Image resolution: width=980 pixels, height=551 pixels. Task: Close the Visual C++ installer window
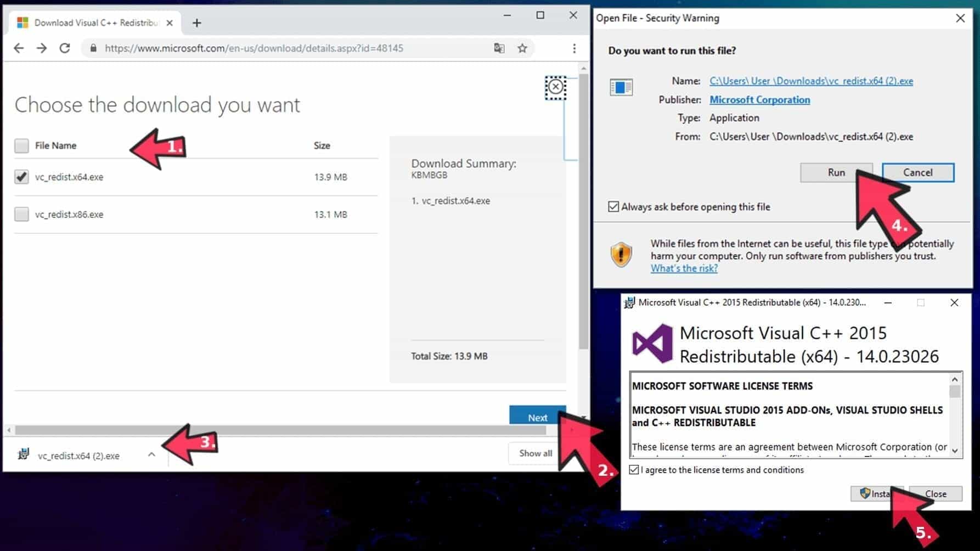[954, 302]
